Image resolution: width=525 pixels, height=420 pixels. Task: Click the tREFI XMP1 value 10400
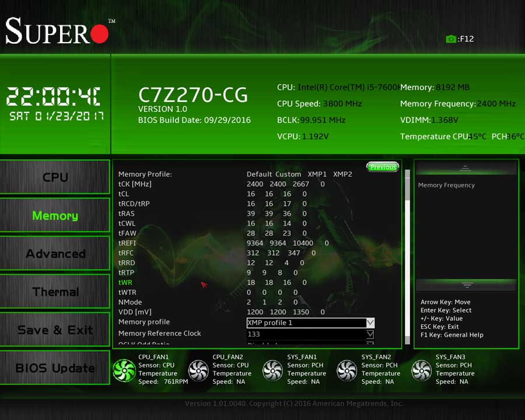pyautogui.click(x=303, y=243)
